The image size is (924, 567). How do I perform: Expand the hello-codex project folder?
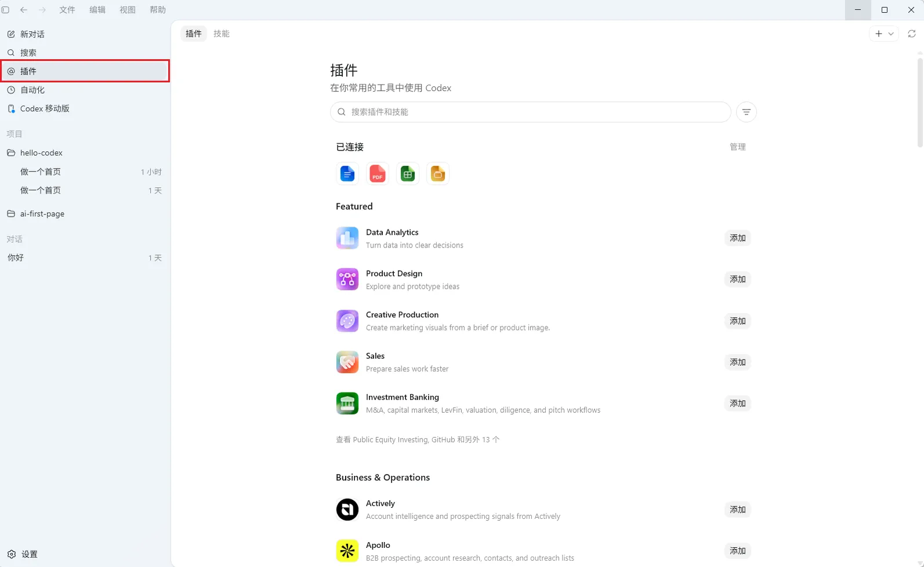pos(85,153)
